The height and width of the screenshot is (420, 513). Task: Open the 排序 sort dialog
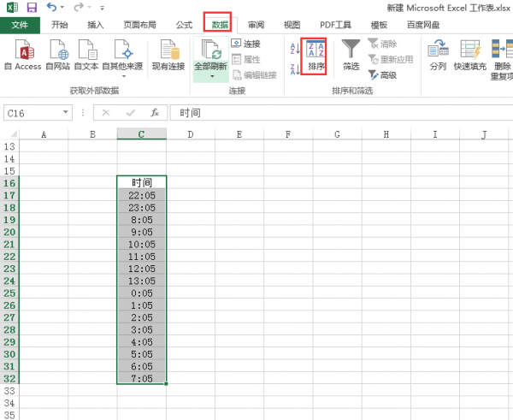pos(316,56)
